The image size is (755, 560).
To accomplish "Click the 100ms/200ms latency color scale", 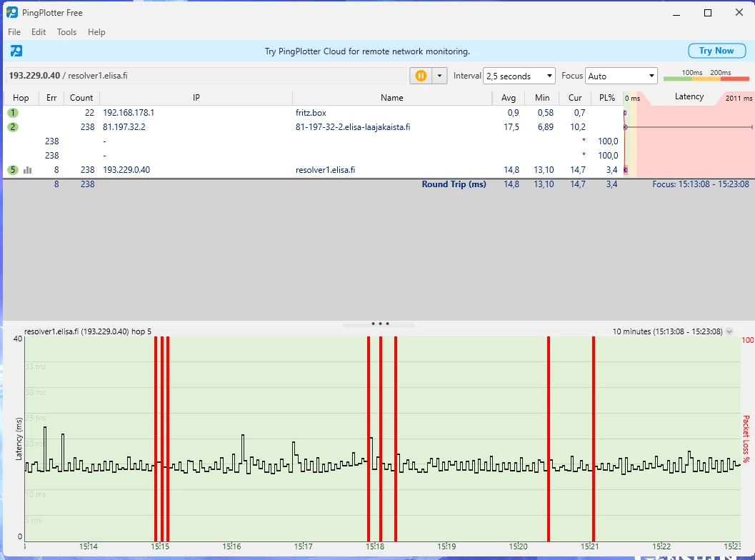I will point(706,76).
